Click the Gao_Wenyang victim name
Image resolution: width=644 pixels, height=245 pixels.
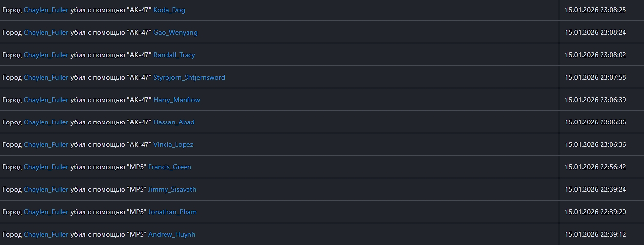[175, 32]
